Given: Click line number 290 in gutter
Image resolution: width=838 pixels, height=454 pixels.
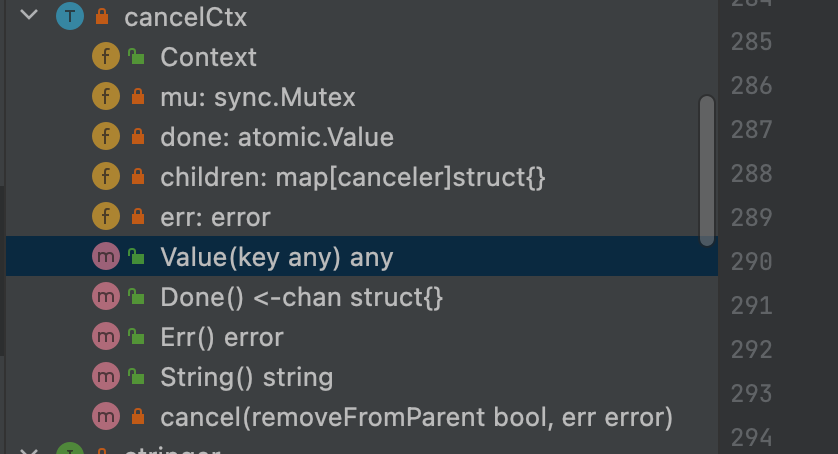Looking at the screenshot, I should pos(751,261).
